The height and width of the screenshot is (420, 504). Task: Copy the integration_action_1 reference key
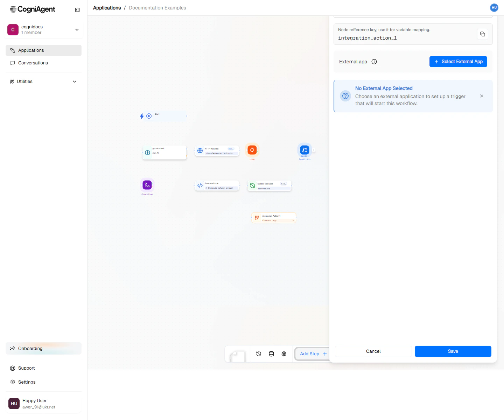click(x=483, y=34)
